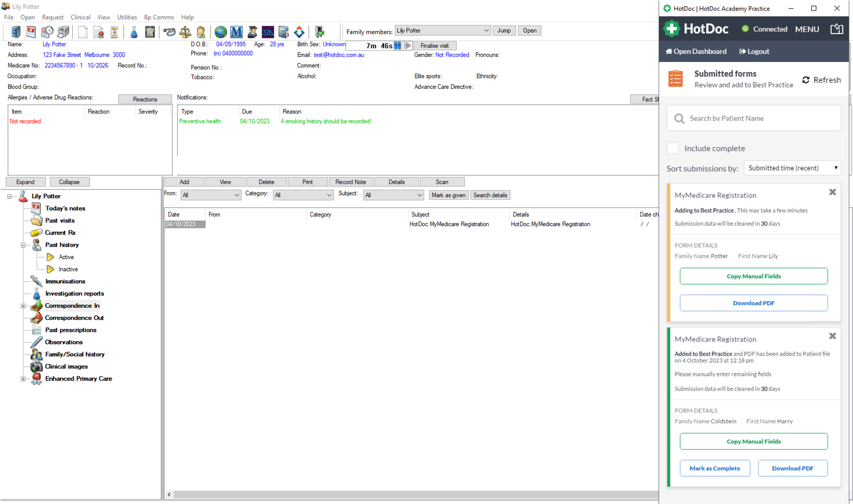
Task: Open the Clinical menu
Action: 80,17
